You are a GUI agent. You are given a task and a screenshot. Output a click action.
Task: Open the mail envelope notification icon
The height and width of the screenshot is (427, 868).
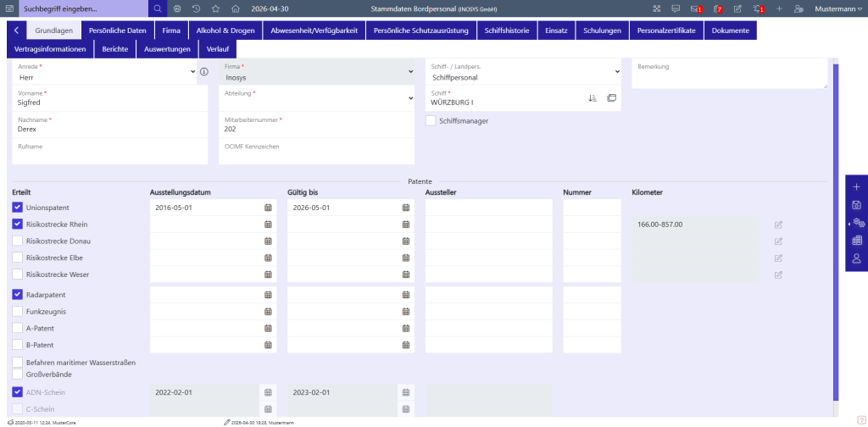tap(695, 8)
